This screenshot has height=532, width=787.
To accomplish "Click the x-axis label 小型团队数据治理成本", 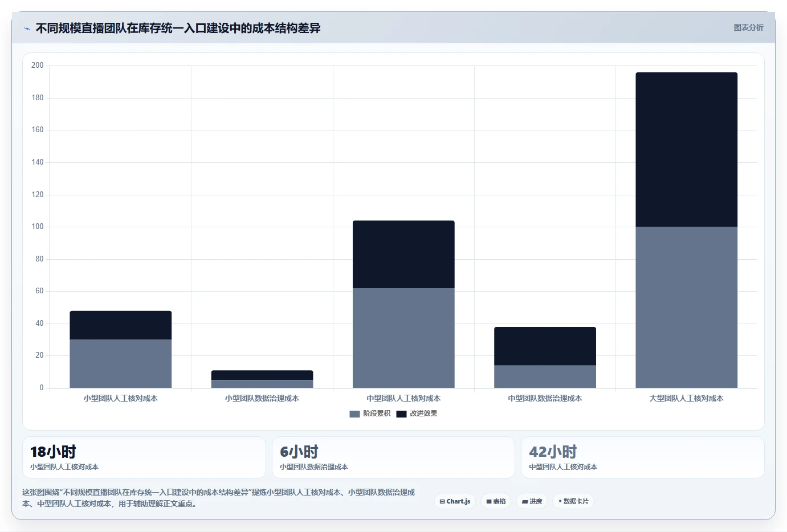I will tap(262, 398).
